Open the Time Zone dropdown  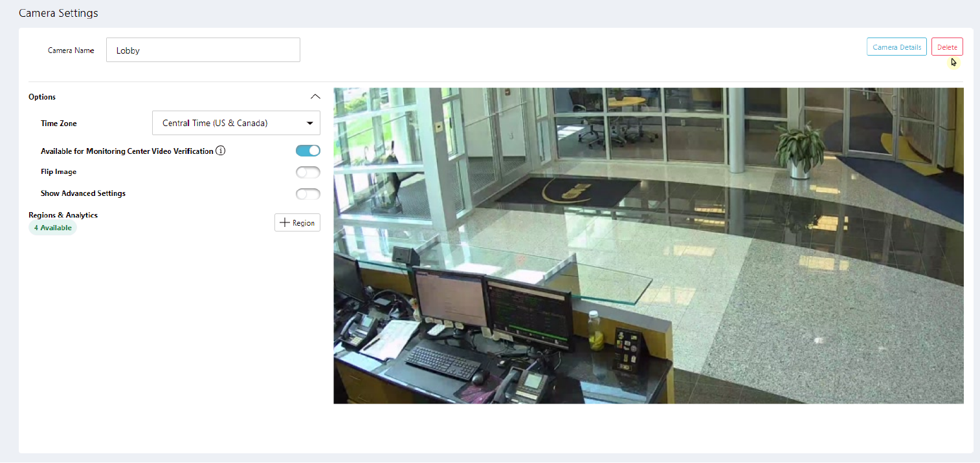(236, 123)
